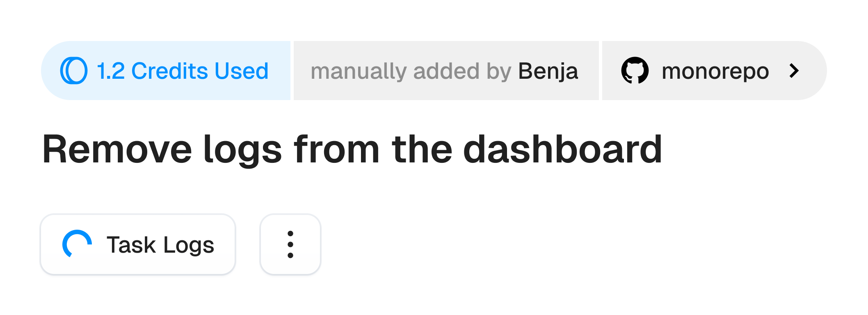
Task: Click the GitHub logo icon
Action: coord(635,71)
